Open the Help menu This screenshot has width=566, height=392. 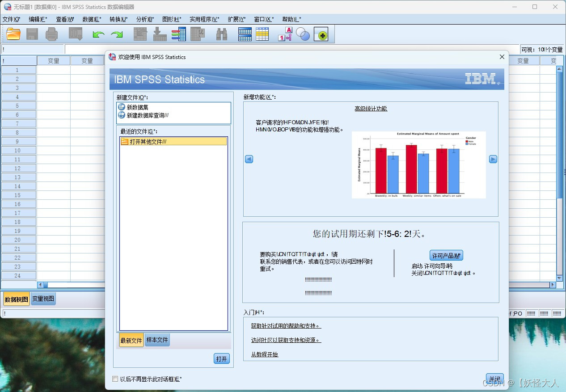pos(291,19)
